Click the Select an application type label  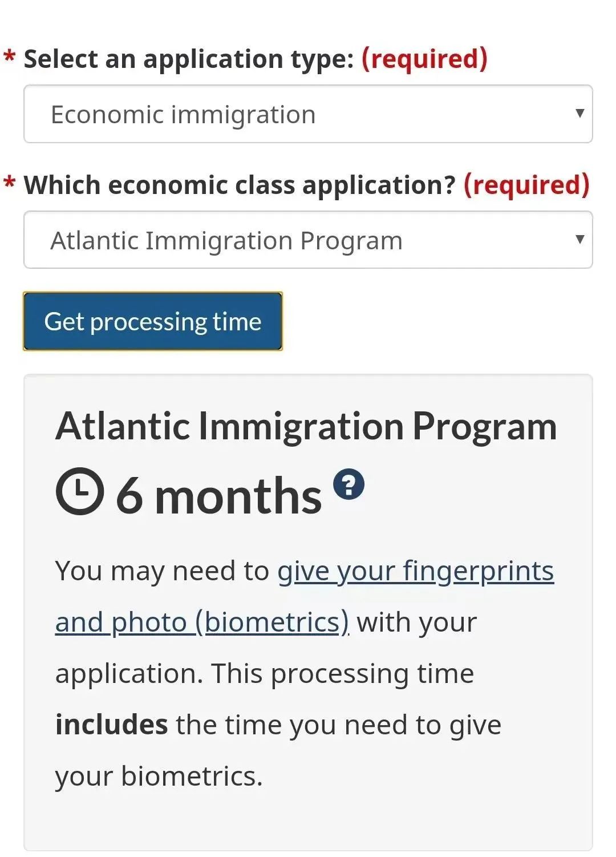(x=189, y=59)
